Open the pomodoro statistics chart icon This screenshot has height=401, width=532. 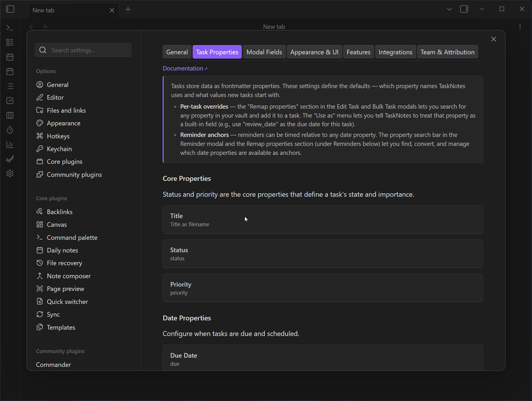10,145
